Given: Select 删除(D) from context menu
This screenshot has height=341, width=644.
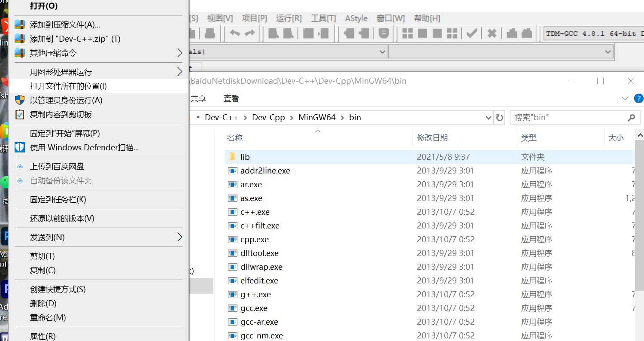Looking at the screenshot, I should (98, 303).
